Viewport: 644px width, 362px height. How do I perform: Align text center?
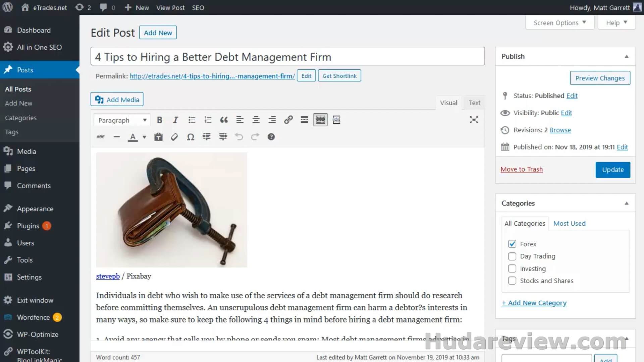click(x=256, y=120)
